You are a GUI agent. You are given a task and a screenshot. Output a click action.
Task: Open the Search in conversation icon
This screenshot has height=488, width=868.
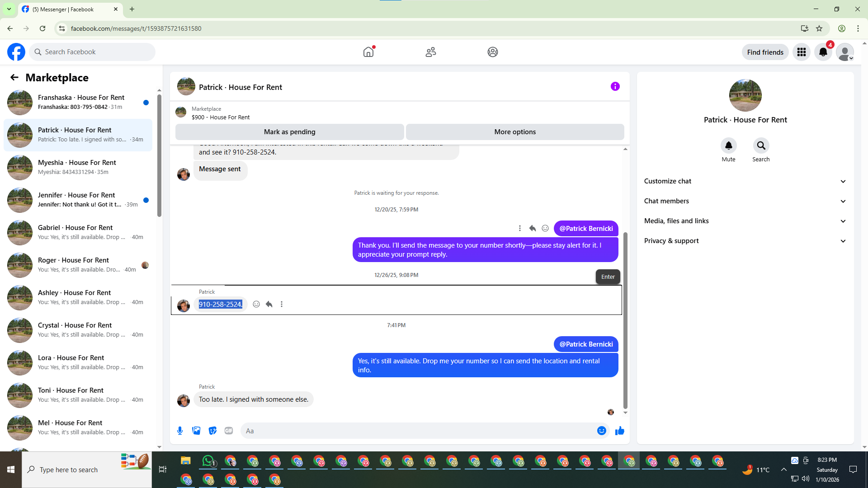pyautogui.click(x=761, y=145)
